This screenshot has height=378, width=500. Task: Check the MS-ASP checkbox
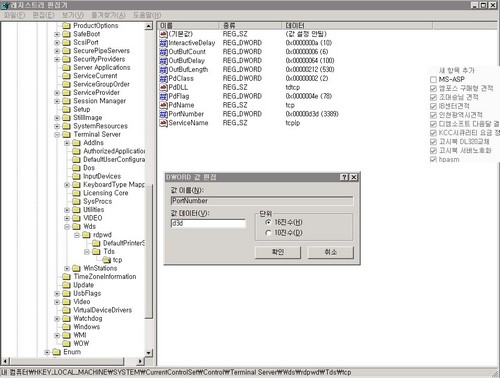pyautogui.click(x=433, y=80)
